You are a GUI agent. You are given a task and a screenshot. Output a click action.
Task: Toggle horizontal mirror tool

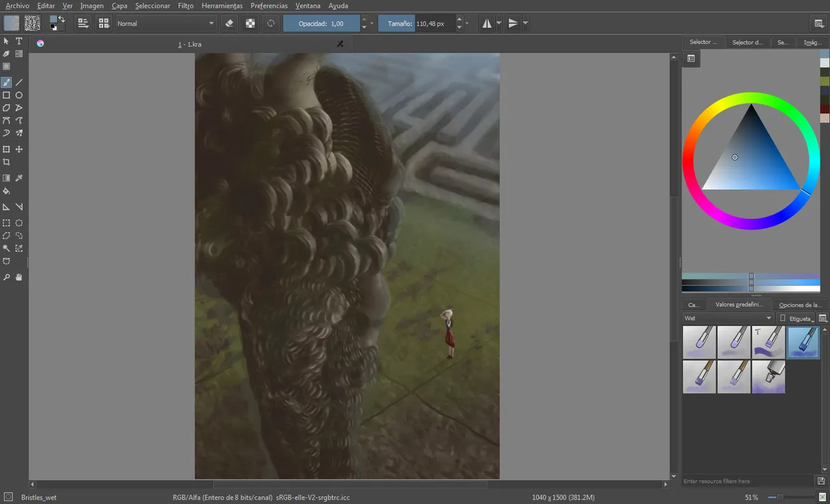486,23
